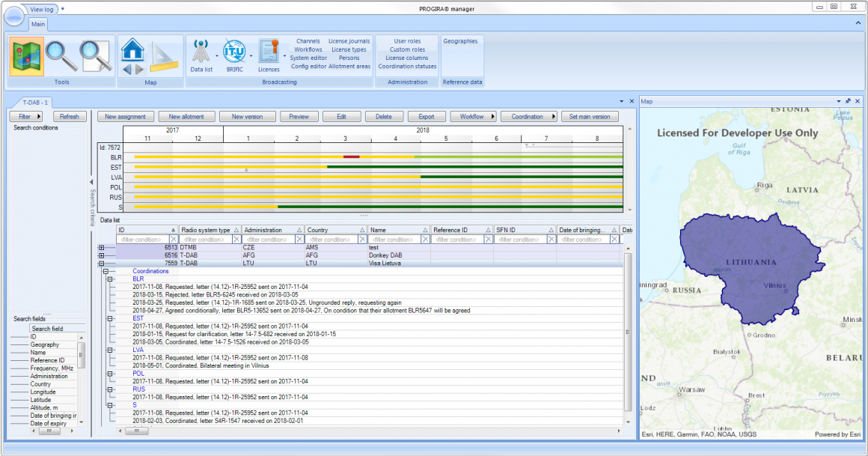
Task: Open License journals
Action: pos(349,41)
